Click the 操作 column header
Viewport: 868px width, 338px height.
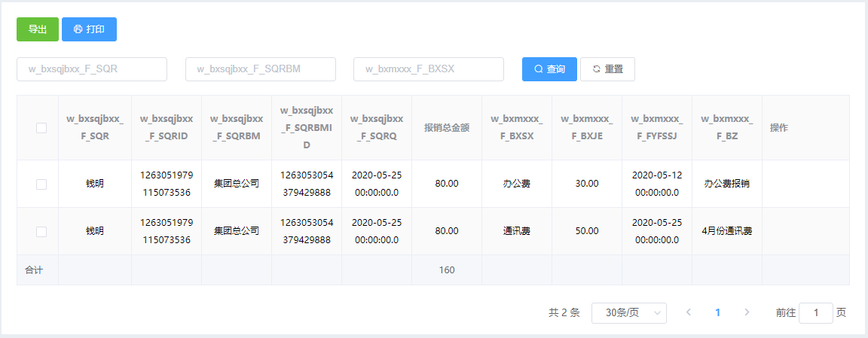coord(778,128)
